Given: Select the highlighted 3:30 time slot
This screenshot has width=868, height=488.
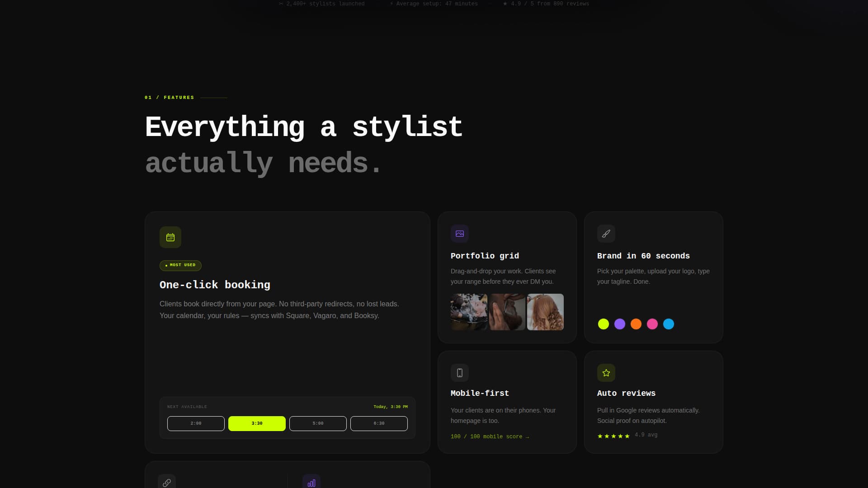Looking at the screenshot, I should [257, 423].
